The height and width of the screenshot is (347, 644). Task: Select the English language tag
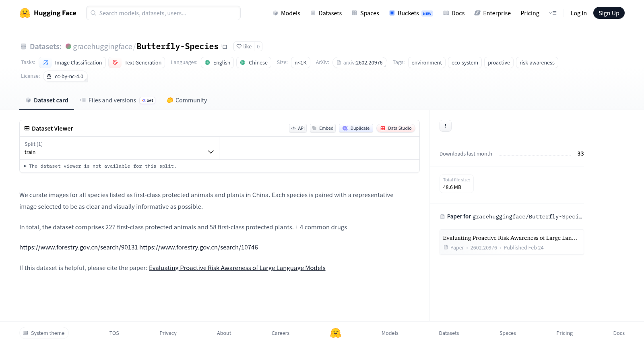(x=217, y=62)
